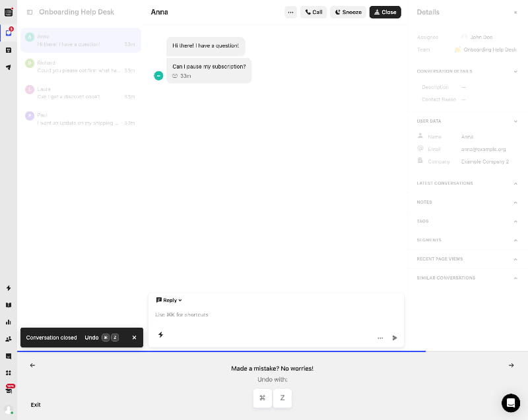Open the People sidebar icon
This screenshot has width=528, height=420.
point(9,339)
